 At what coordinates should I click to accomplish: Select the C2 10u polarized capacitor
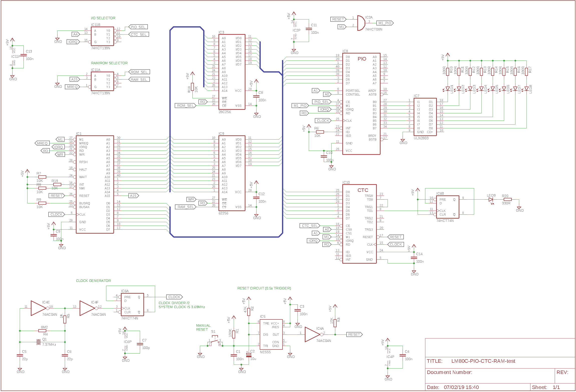(248, 355)
